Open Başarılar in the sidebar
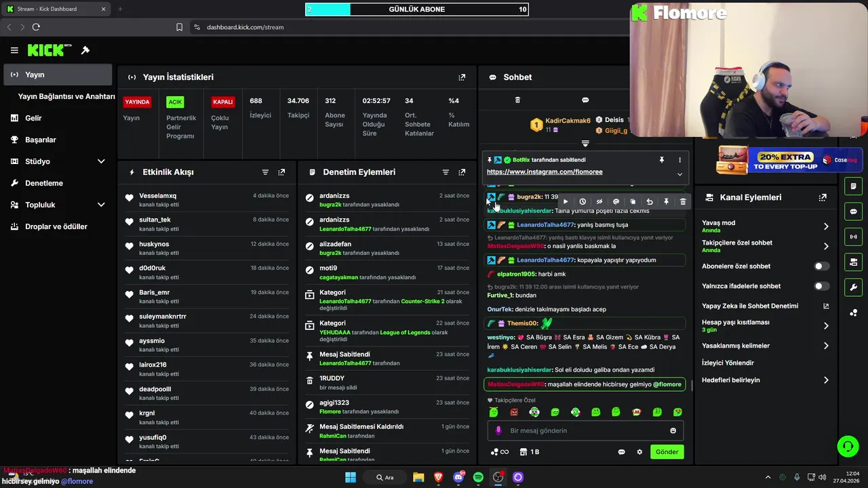Viewport: 868px width, 488px height. (x=58, y=140)
